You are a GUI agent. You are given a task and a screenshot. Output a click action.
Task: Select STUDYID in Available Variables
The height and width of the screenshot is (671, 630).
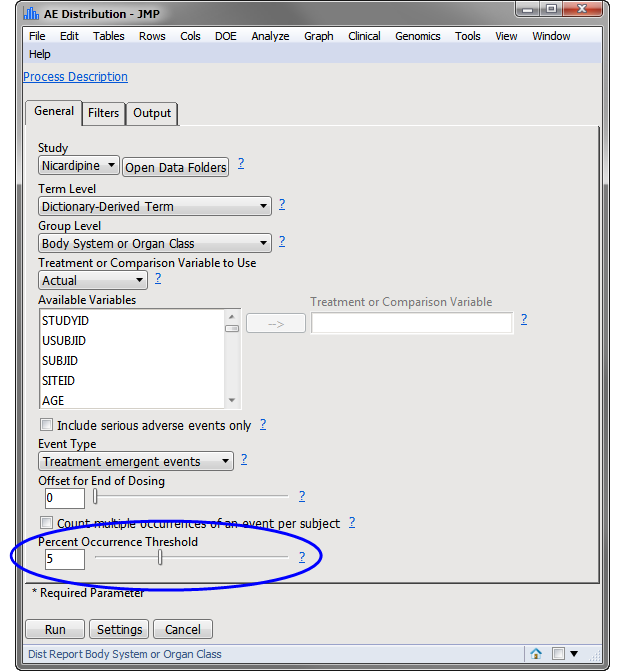[65, 321]
